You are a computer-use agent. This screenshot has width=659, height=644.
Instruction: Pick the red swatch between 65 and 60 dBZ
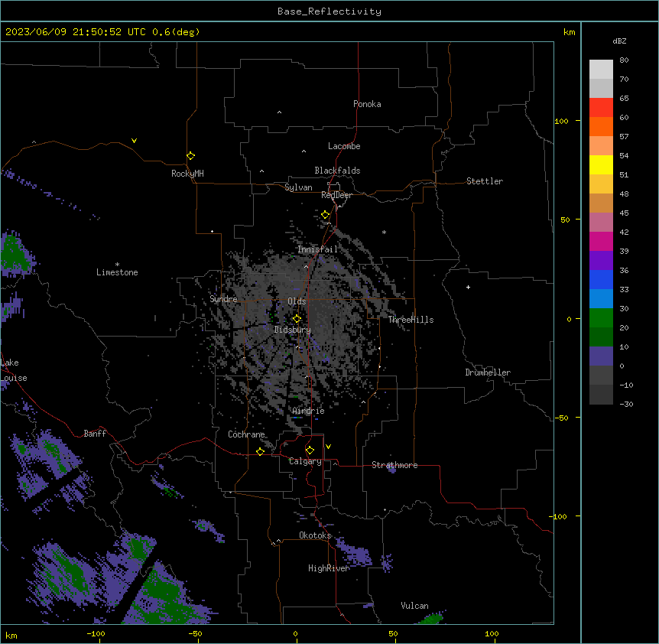601,108
